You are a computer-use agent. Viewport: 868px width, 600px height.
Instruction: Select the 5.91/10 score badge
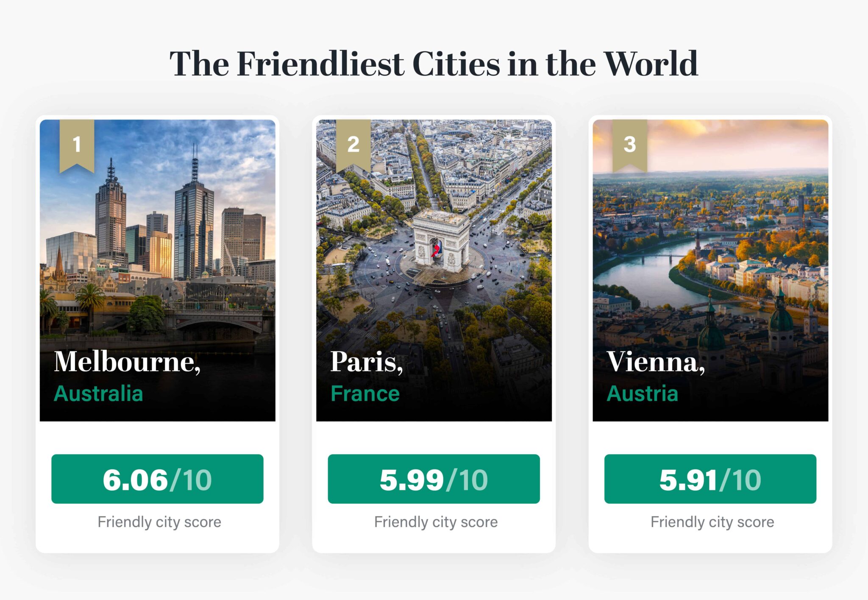pos(710,479)
